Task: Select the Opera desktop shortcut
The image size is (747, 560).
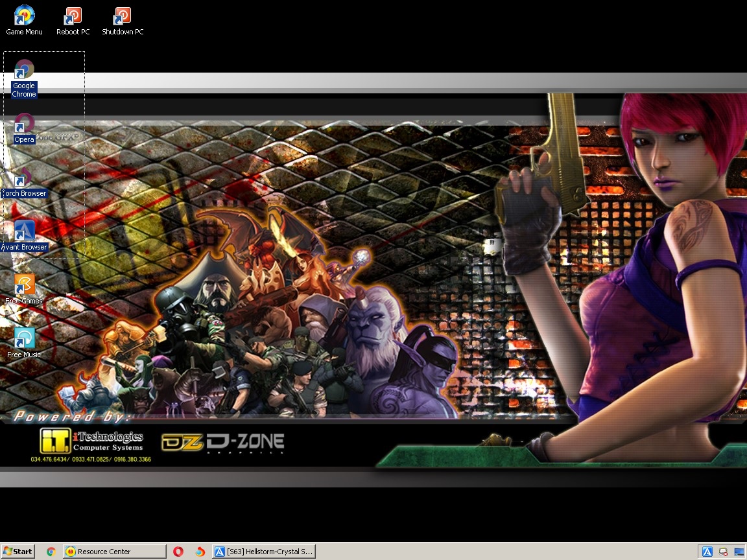Action: (x=24, y=123)
